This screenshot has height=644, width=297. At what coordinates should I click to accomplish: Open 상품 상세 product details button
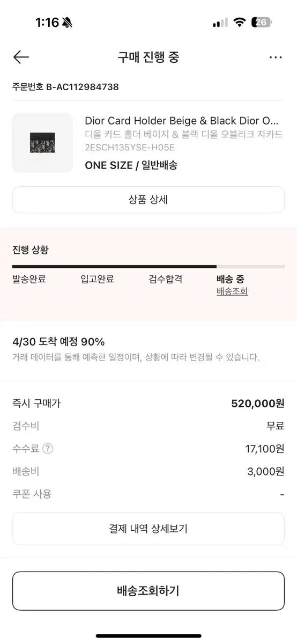[x=148, y=200]
